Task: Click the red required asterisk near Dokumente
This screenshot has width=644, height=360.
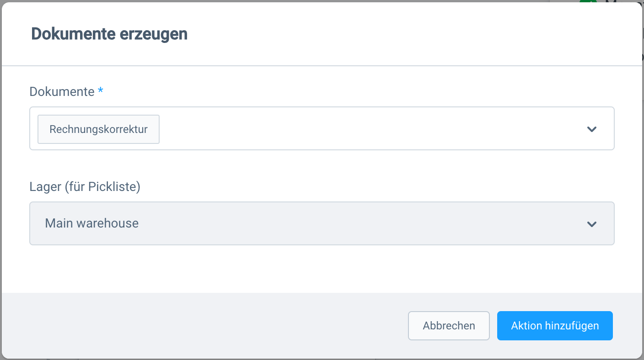Action: (x=100, y=91)
